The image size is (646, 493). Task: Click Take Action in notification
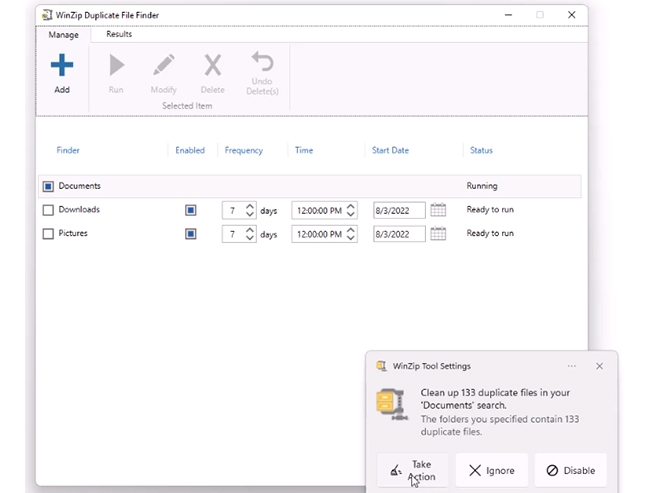413,470
